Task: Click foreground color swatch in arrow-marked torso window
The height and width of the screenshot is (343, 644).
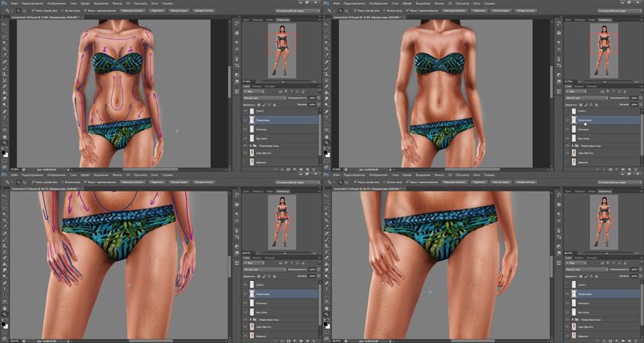Action: (x=3, y=152)
